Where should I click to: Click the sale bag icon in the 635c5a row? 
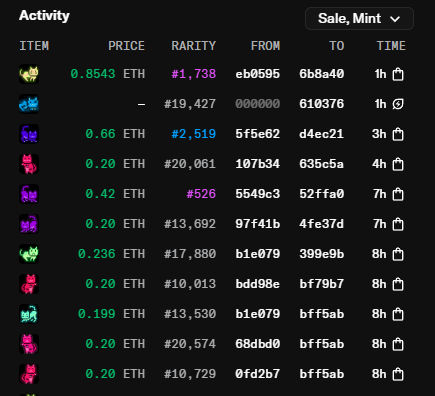[398, 164]
